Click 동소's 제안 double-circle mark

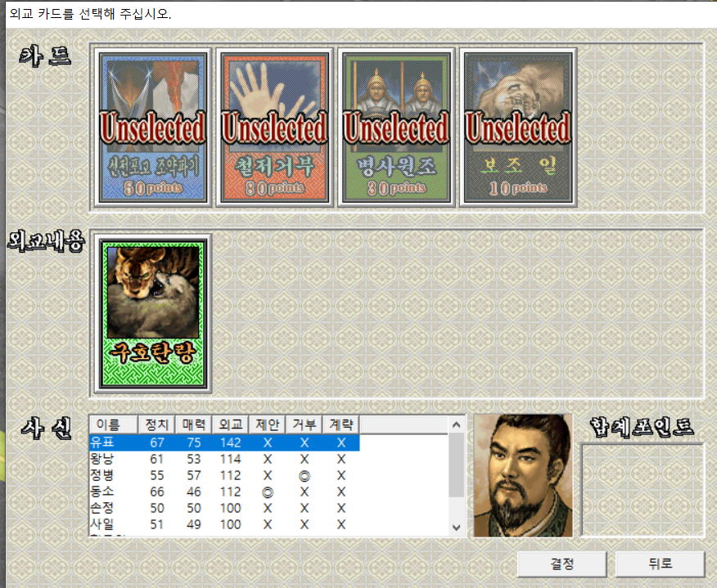point(268,492)
